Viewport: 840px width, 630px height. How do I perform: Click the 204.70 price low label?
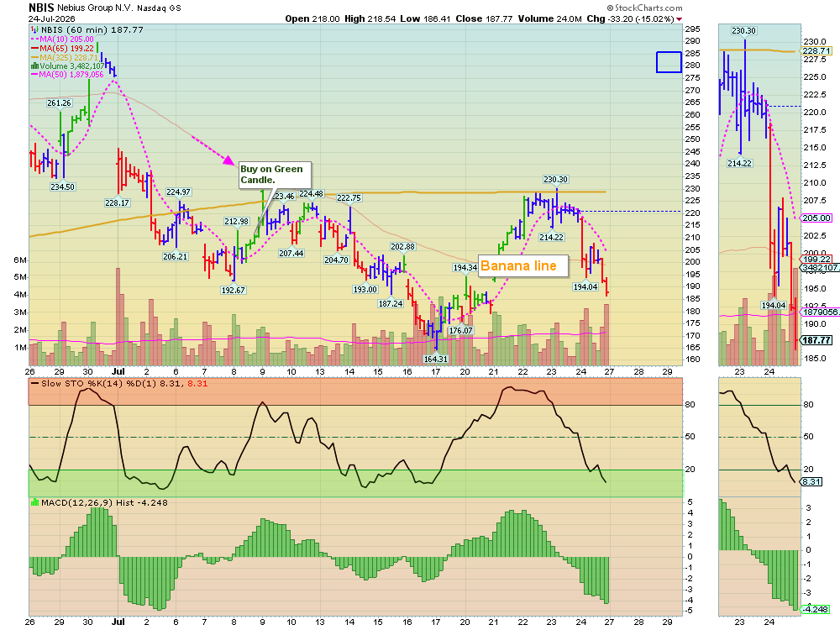pos(337,260)
